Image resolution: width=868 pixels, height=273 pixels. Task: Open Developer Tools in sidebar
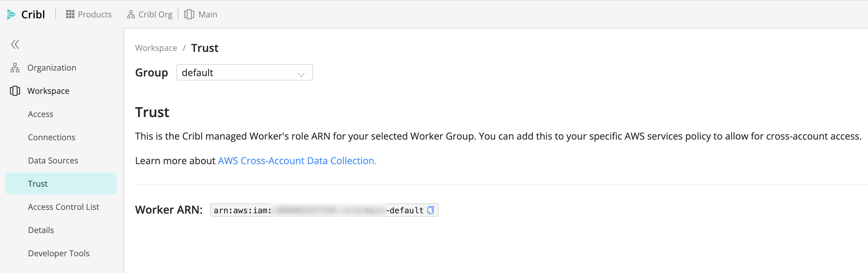click(x=59, y=253)
